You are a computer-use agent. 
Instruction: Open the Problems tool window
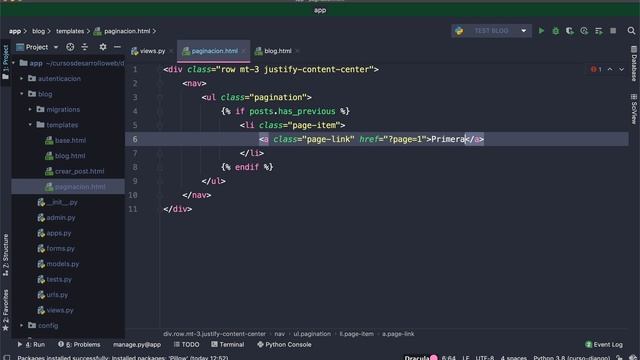point(79,344)
